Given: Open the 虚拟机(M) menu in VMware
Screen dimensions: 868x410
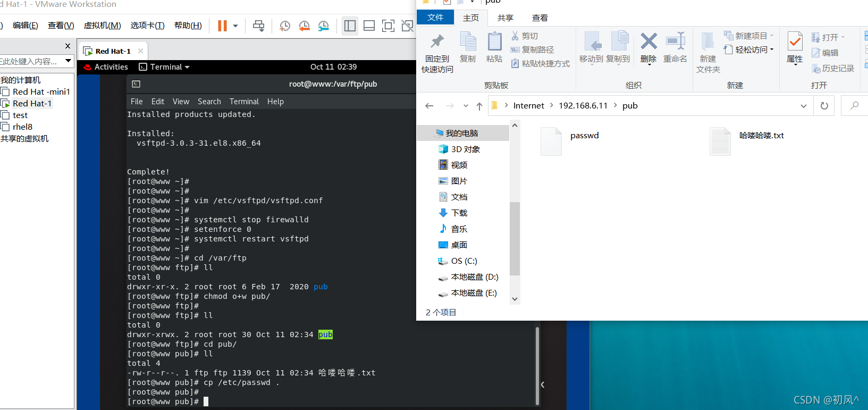Looking at the screenshot, I should 103,26.
